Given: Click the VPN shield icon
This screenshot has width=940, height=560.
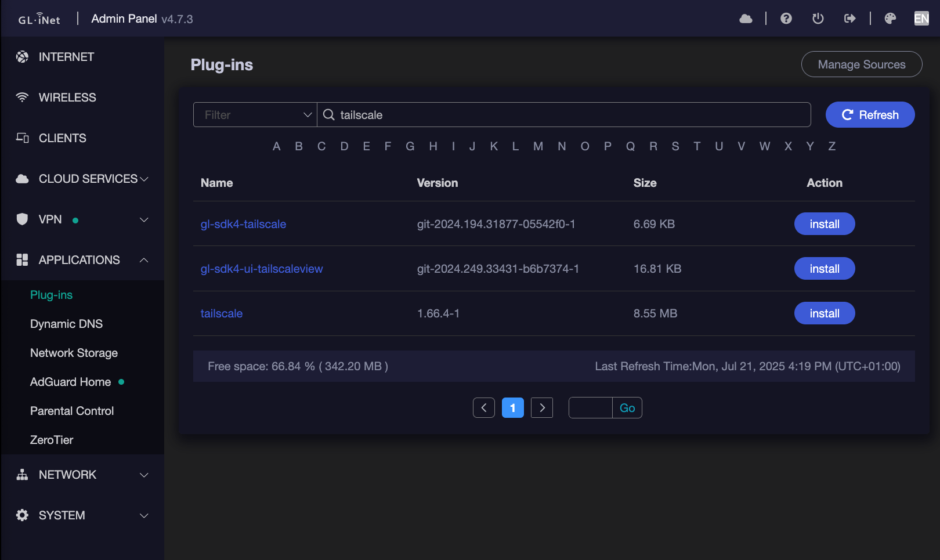Looking at the screenshot, I should [22, 219].
